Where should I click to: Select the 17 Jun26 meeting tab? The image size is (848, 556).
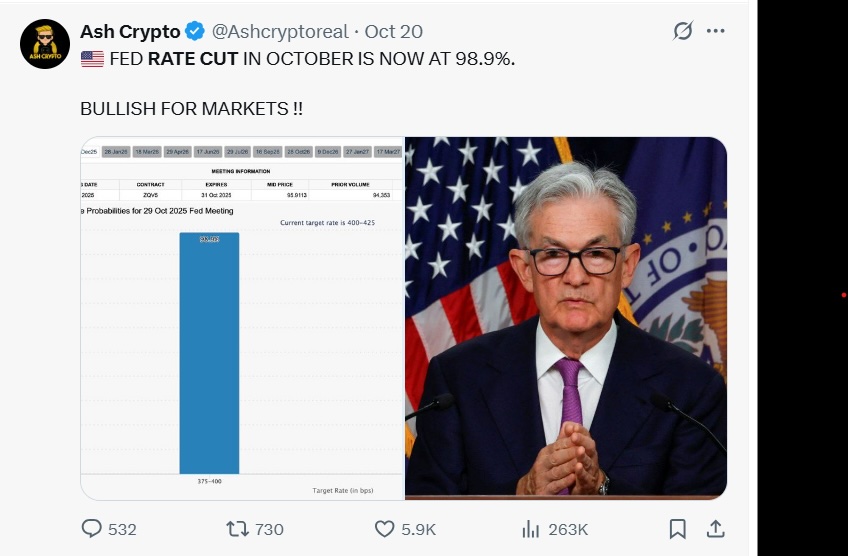point(208,152)
